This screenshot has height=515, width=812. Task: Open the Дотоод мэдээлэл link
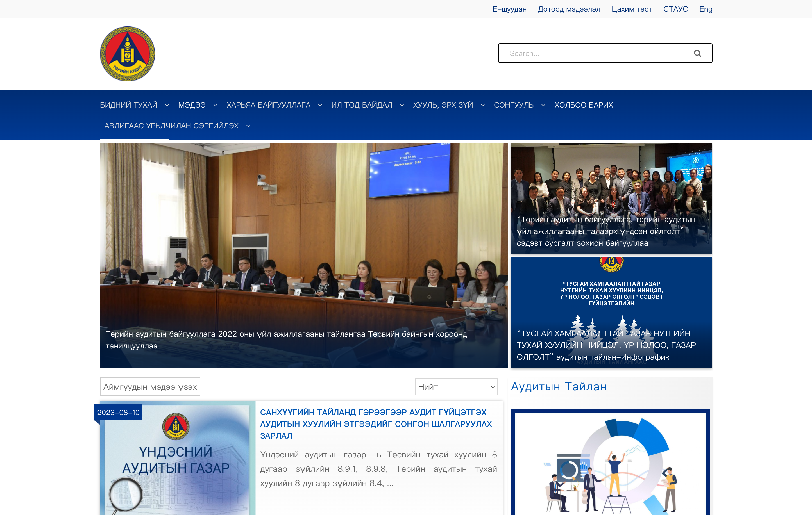[x=569, y=9]
